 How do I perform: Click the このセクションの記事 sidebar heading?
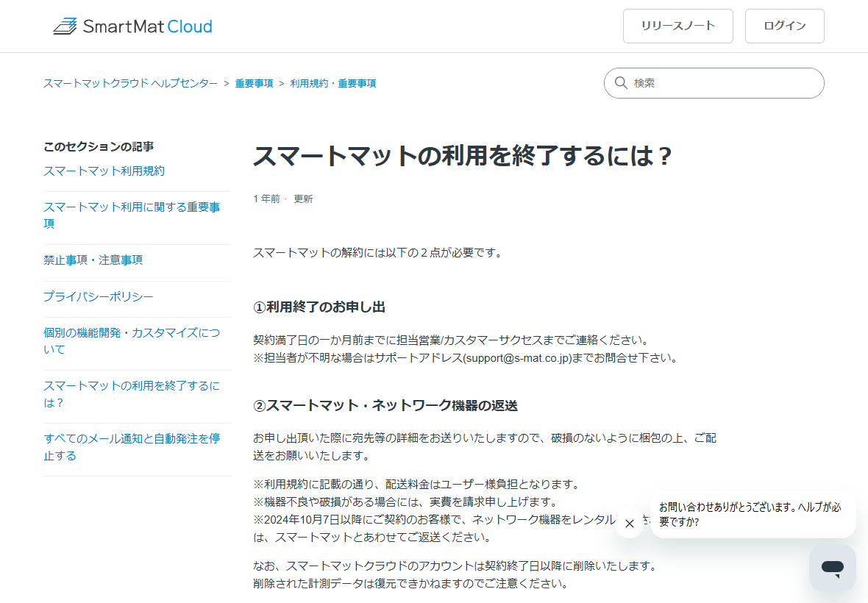(x=99, y=146)
